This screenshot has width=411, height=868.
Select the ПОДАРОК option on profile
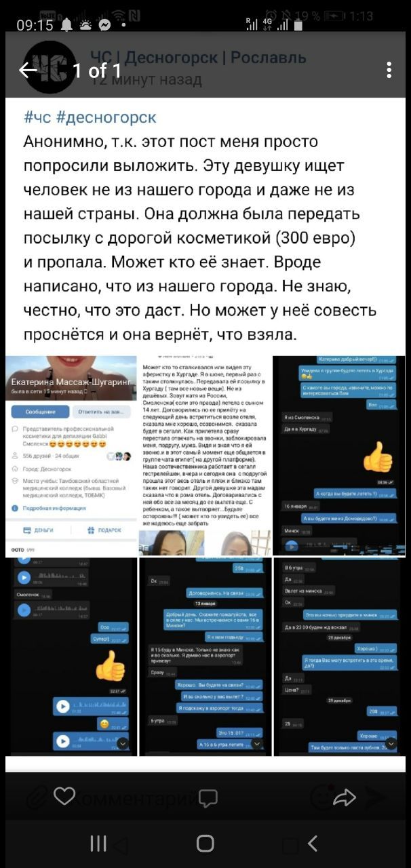104,530
